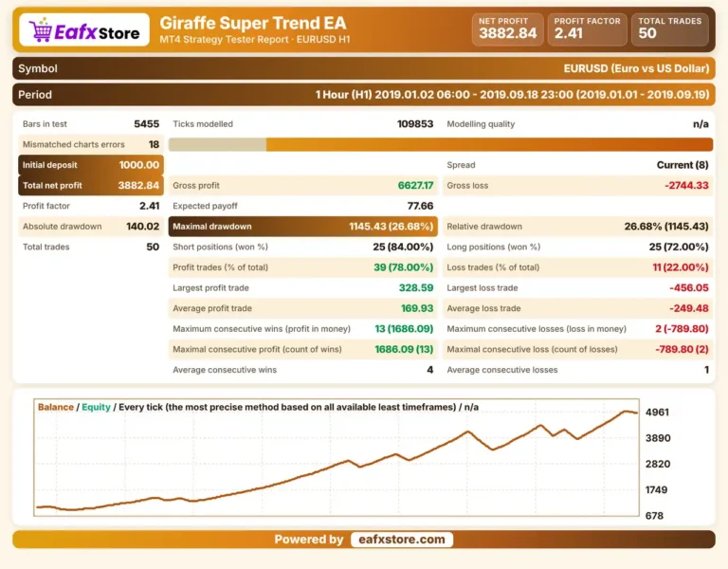
Task: Click Average profit trade value 169.93
Action: point(417,308)
